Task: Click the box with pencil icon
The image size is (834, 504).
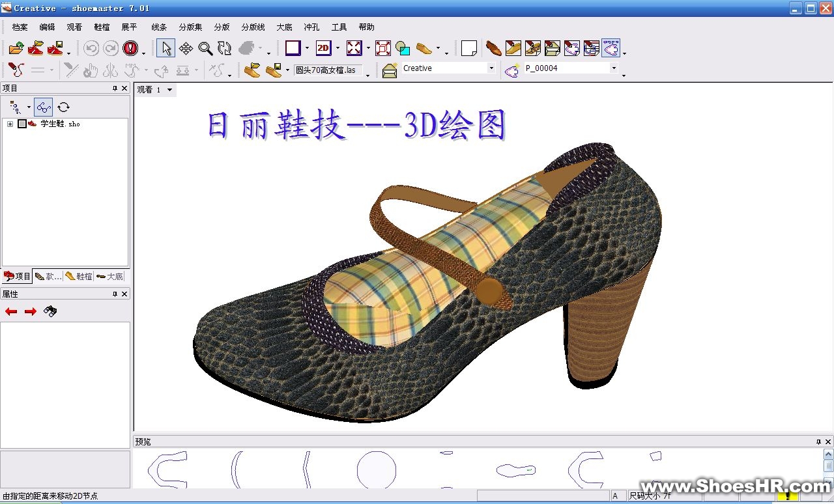Action: [x=553, y=48]
